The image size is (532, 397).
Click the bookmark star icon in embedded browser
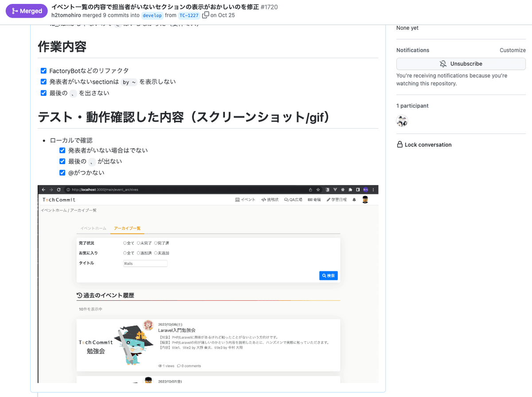tap(318, 189)
